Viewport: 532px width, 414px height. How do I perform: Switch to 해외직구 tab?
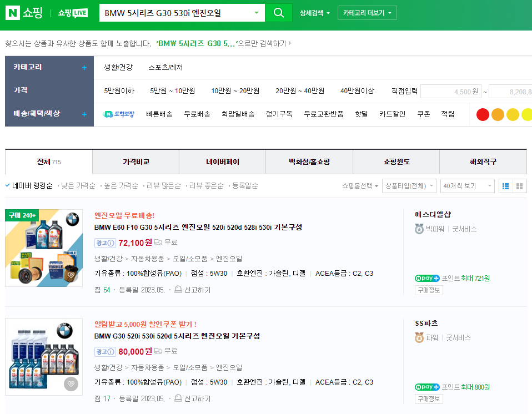(x=483, y=161)
